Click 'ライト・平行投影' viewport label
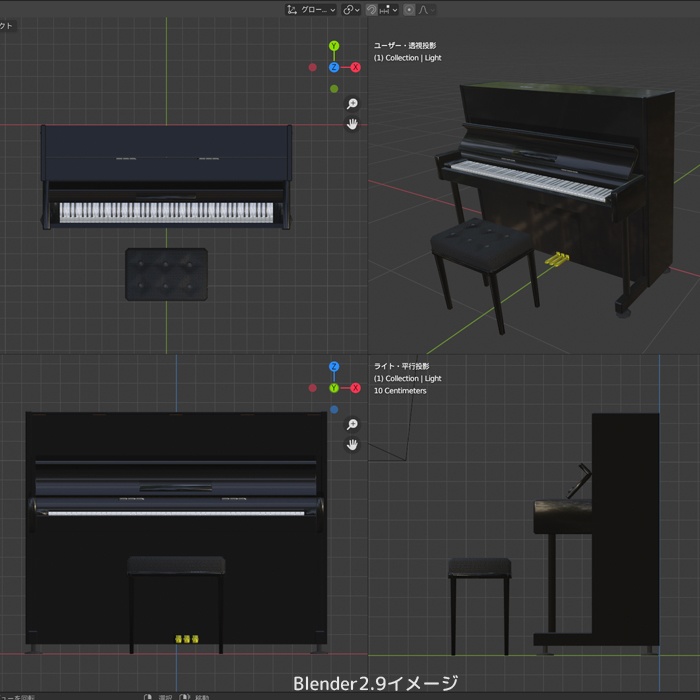 [401, 366]
